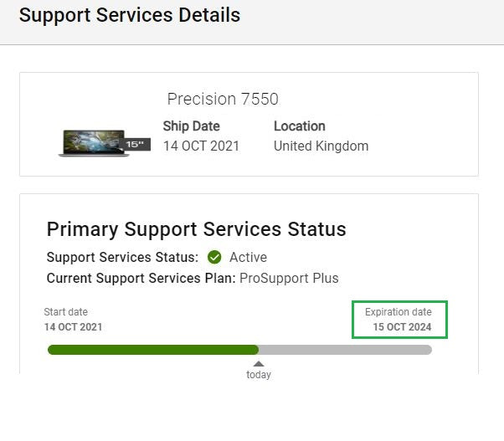Click the 15-inch screen size badge
504x441 pixels.
pos(136,144)
